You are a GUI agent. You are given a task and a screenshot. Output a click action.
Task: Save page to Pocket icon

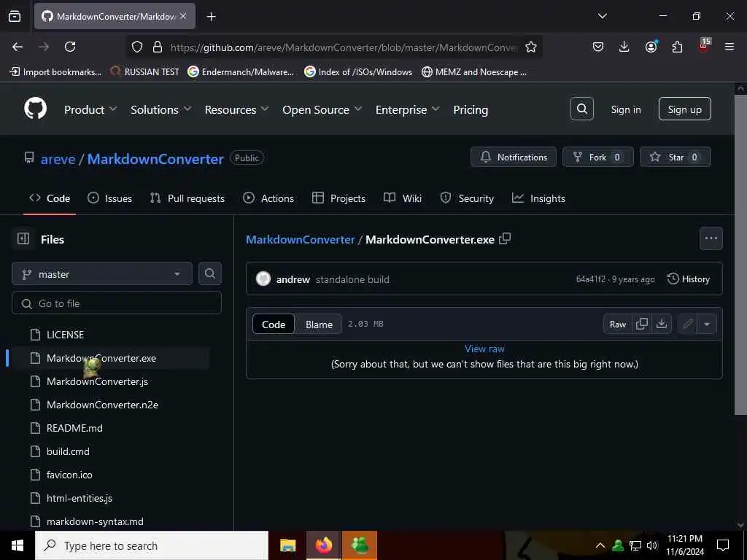coord(598,47)
